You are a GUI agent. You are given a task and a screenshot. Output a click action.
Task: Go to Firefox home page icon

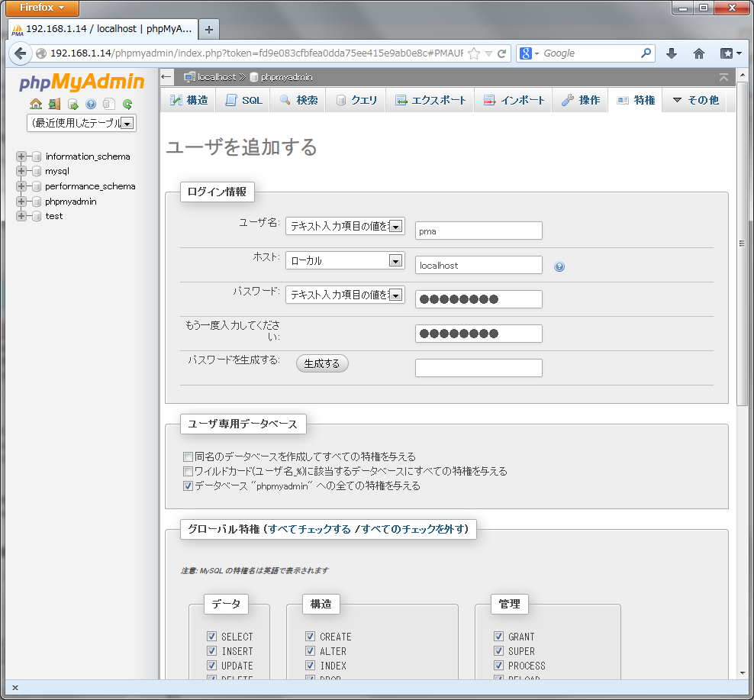pos(699,53)
